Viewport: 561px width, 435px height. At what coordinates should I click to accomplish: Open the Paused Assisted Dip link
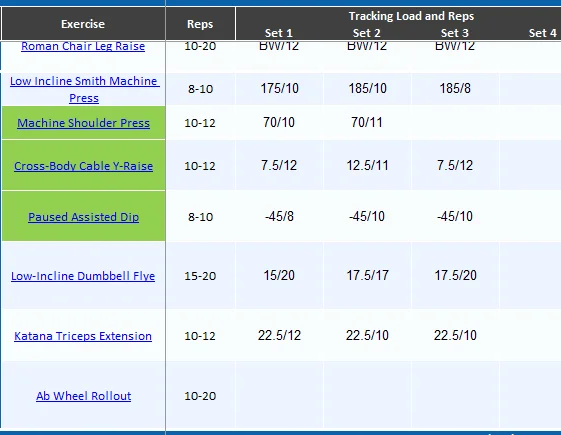click(83, 217)
